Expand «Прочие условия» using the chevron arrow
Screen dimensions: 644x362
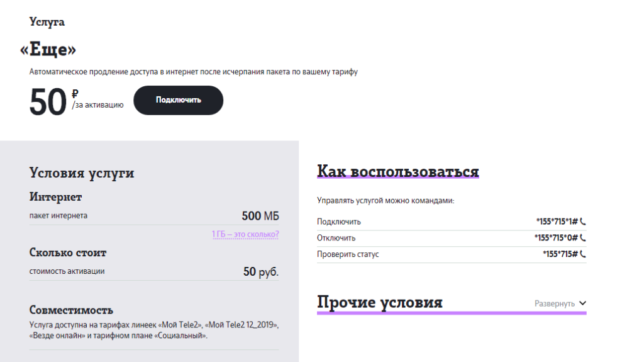coord(582,303)
